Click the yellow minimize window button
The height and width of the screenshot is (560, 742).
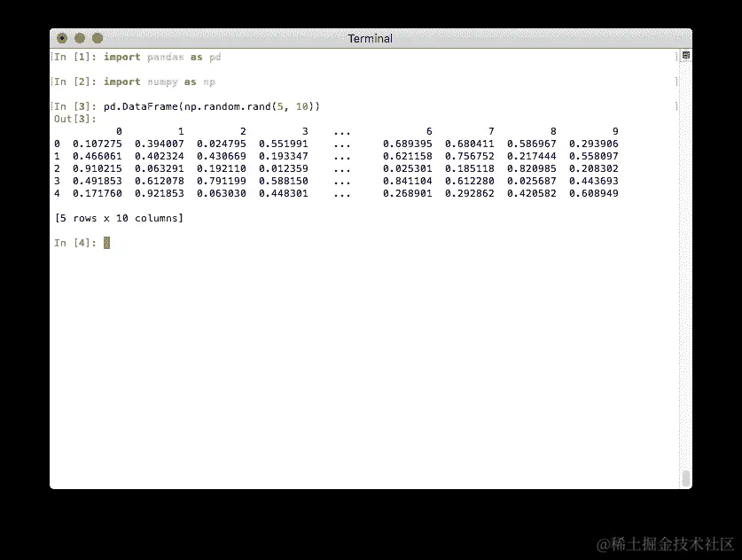[80, 38]
